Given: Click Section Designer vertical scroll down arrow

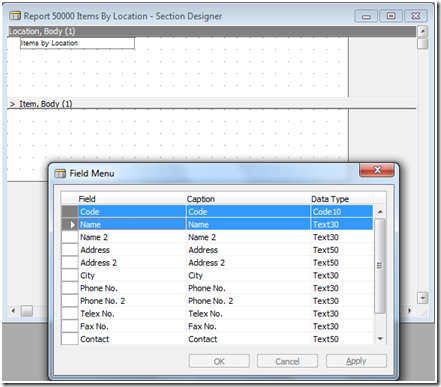Looking at the screenshot, I should click(423, 298).
